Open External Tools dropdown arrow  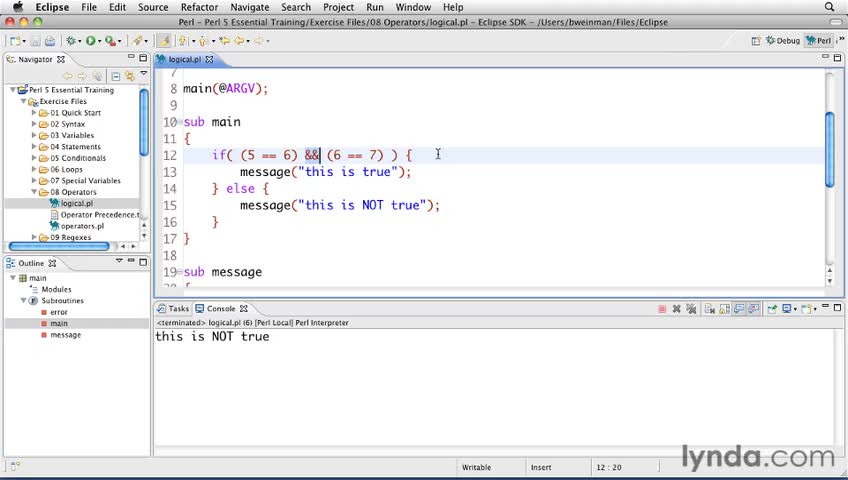coord(119,41)
